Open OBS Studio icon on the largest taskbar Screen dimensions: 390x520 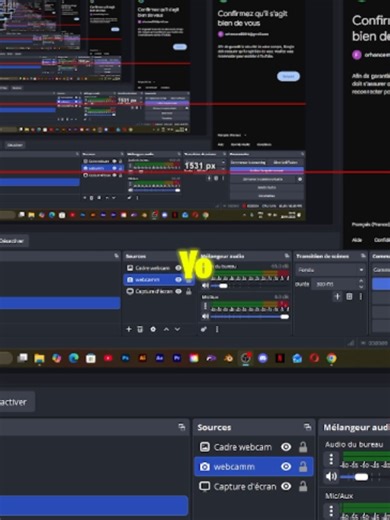[246, 358]
